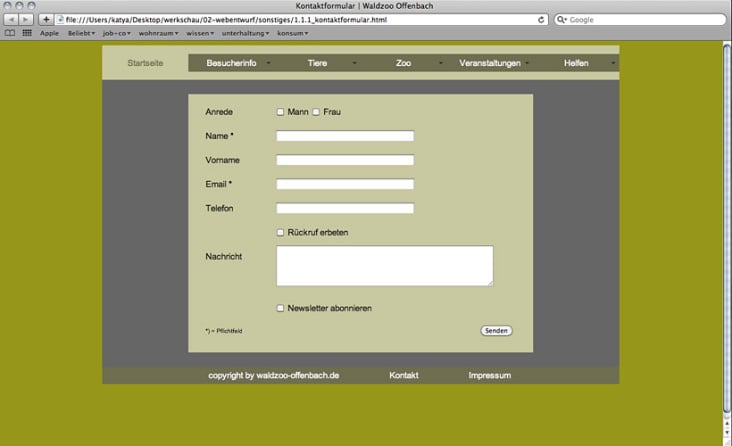Screen dimensions: 732x446
Task: Go forward with the browser forward arrow
Action: click(x=26, y=20)
